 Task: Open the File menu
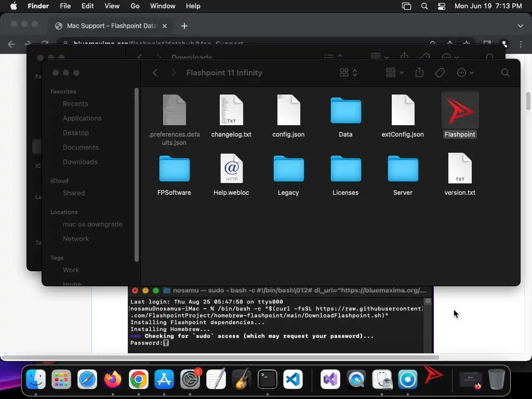point(65,6)
